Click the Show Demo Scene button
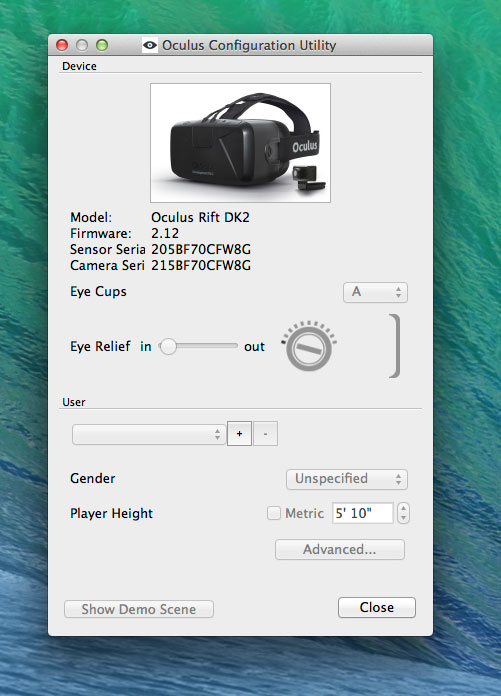Image resolution: width=501 pixels, height=696 pixels. (139, 609)
